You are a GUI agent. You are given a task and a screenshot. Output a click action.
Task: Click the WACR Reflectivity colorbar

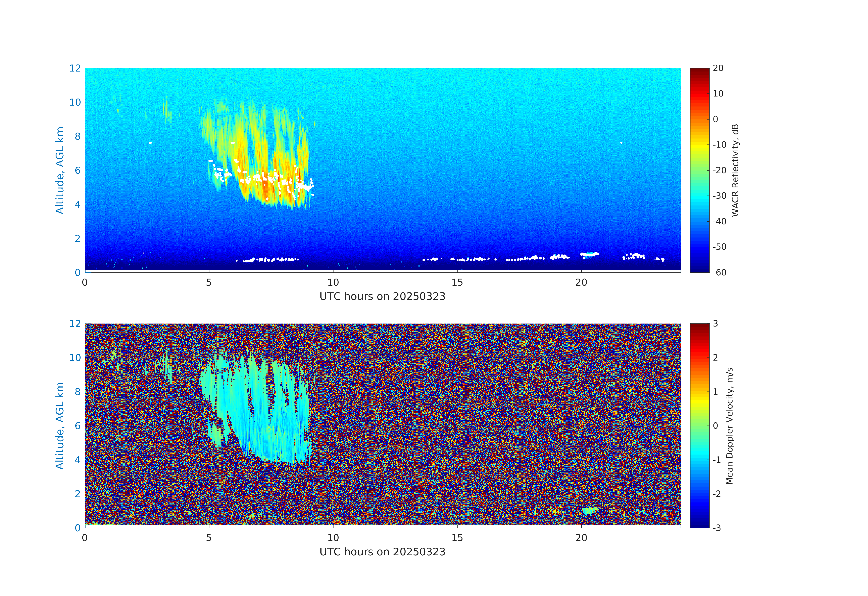(x=699, y=170)
